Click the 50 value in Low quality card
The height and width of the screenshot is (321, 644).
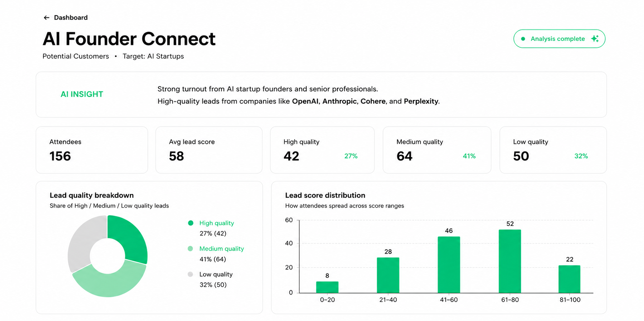(521, 156)
